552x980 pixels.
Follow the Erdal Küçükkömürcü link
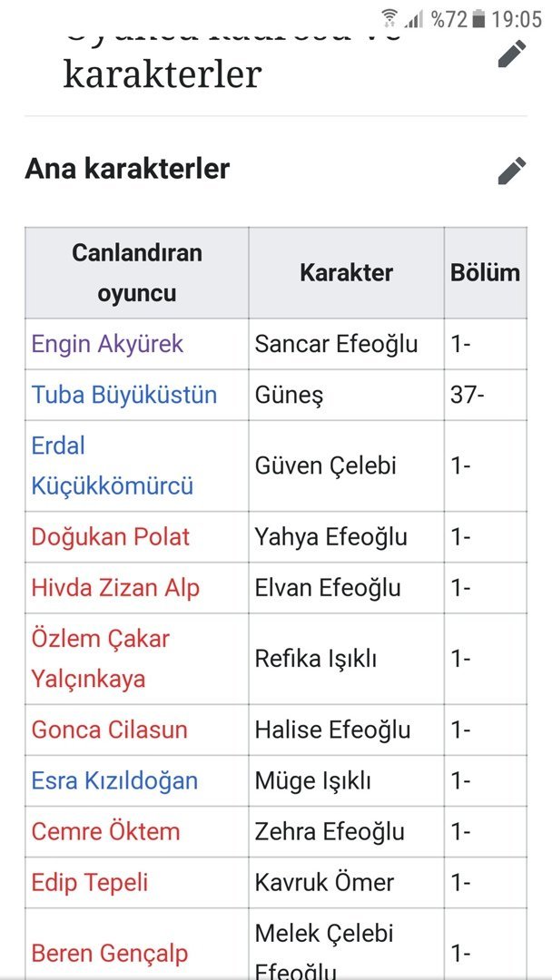(112, 465)
